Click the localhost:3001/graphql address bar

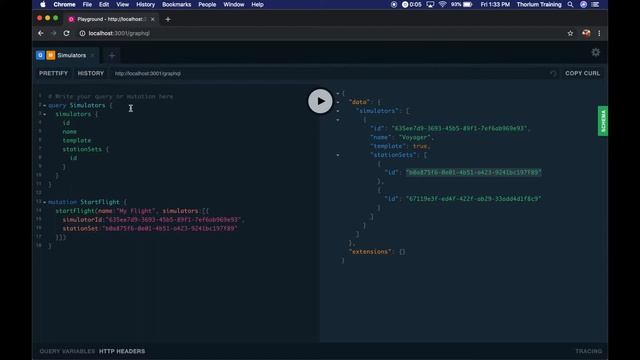tap(119, 33)
